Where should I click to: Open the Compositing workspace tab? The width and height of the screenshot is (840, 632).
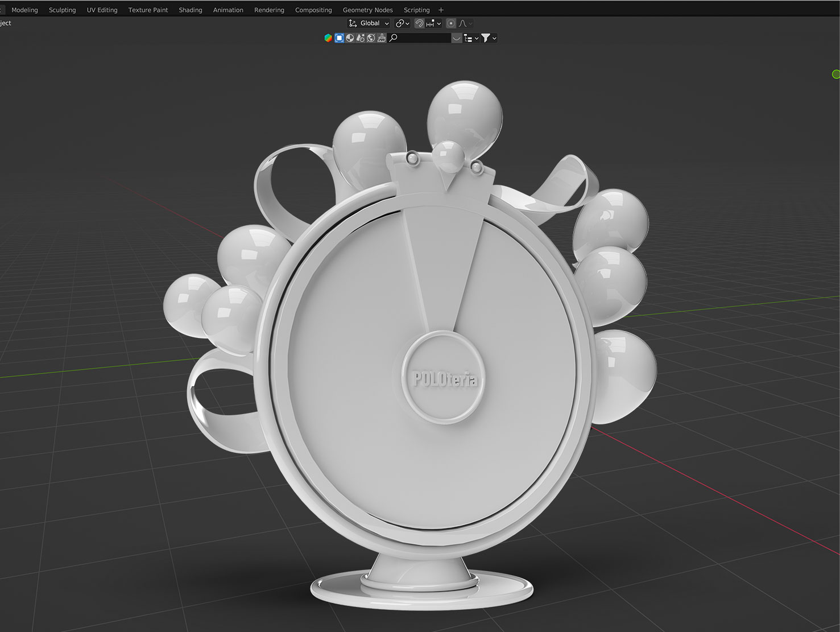313,10
